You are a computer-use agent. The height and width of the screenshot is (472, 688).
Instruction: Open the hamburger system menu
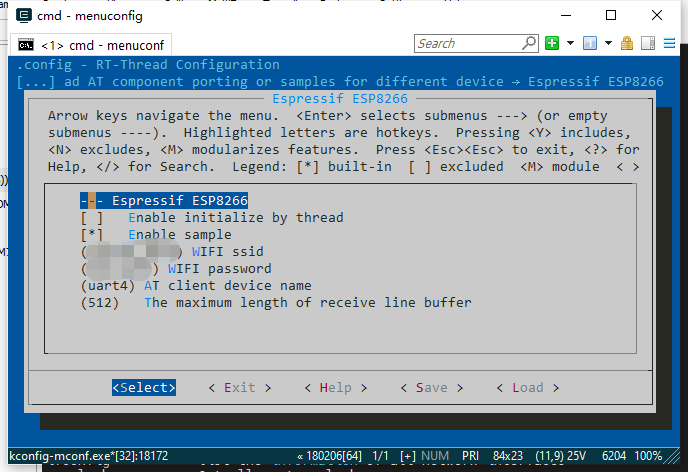click(669, 43)
